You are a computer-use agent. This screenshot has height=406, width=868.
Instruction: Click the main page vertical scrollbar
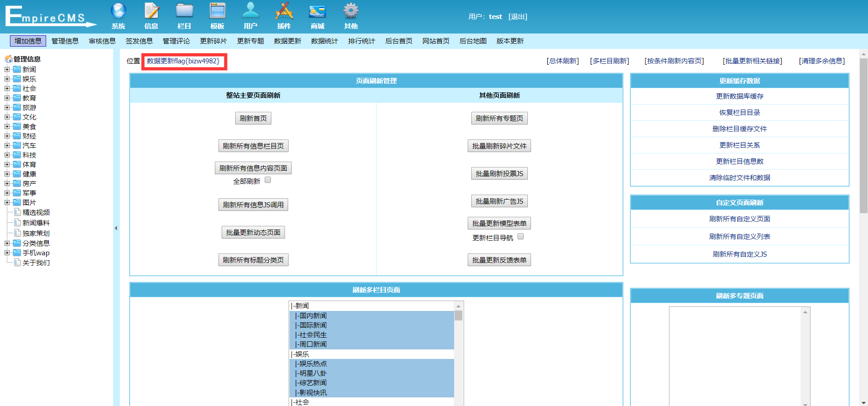(x=863, y=136)
